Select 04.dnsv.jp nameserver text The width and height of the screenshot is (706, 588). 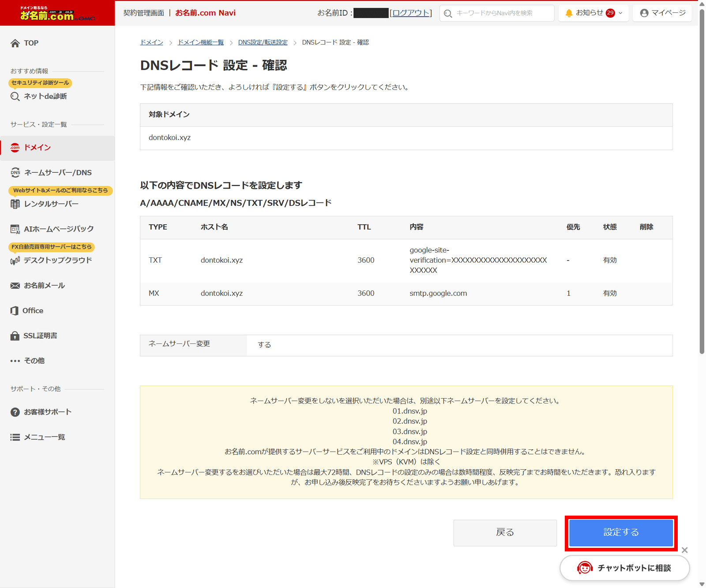pyautogui.click(x=410, y=442)
